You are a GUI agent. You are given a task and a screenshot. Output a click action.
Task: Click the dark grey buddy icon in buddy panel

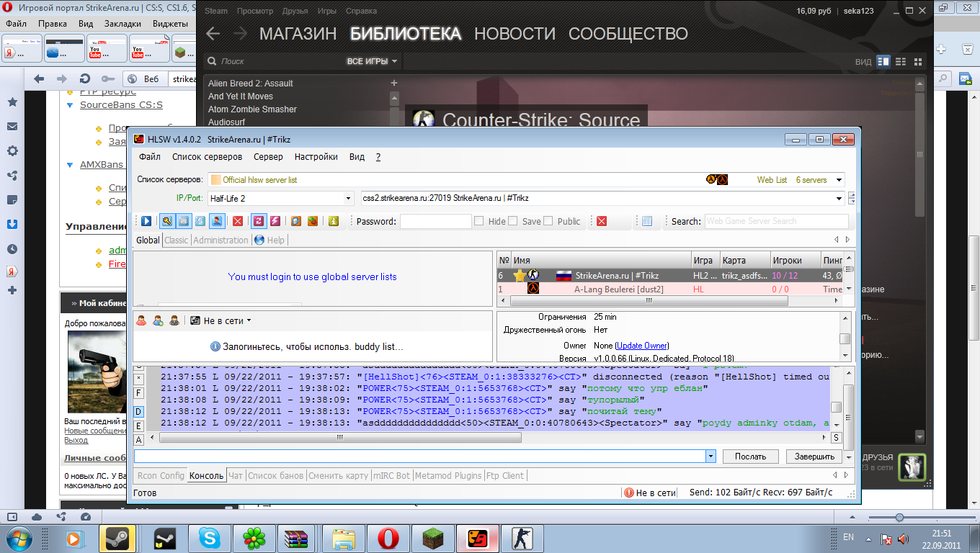[174, 320]
